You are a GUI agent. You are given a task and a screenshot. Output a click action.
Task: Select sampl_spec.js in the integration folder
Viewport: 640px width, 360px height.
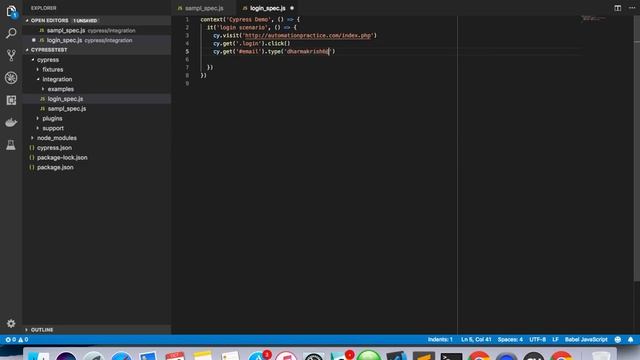[97, 109]
